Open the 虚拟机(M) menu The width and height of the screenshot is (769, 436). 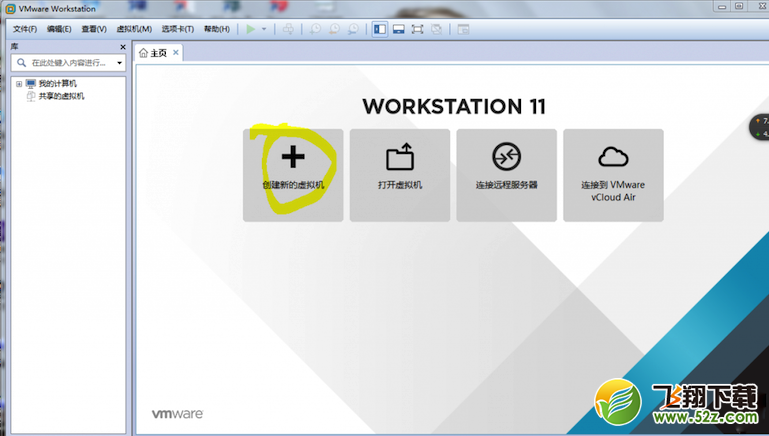tap(134, 29)
